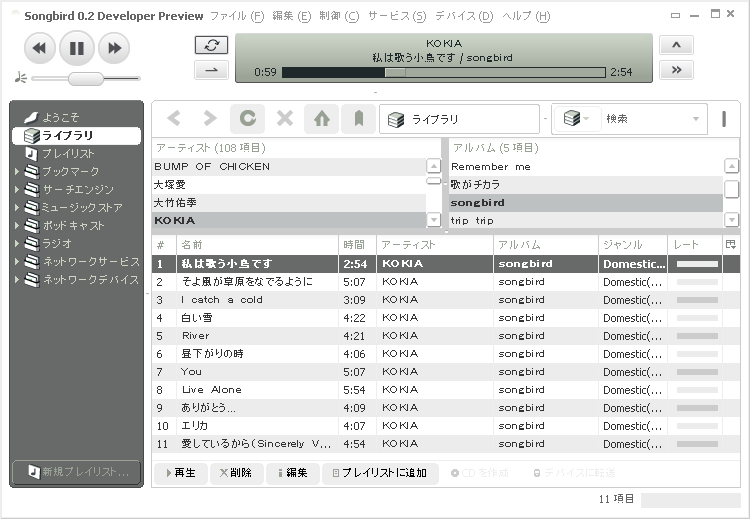Go forward in browser navigation
This screenshot has width=750, height=519.
point(210,118)
